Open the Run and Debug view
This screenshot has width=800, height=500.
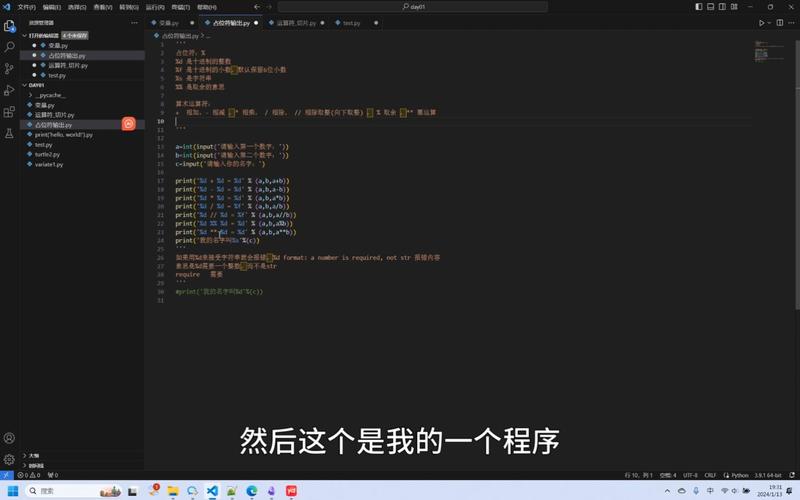pos(9,90)
